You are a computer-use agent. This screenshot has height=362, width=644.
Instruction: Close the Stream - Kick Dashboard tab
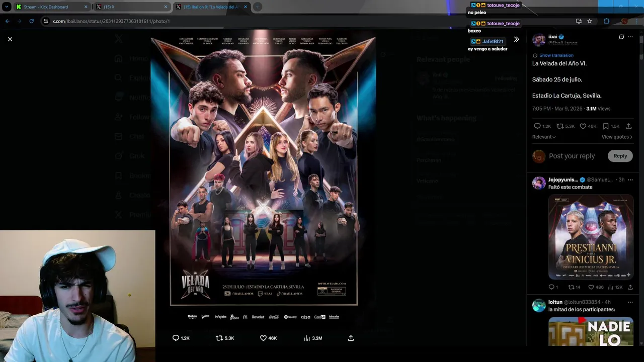tap(86, 7)
